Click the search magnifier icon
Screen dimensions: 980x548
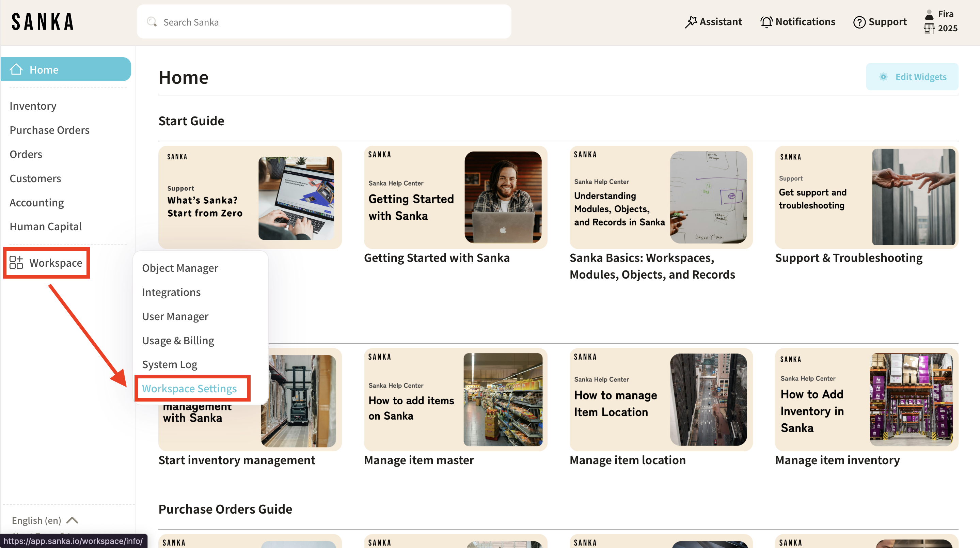(x=152, y=22)
